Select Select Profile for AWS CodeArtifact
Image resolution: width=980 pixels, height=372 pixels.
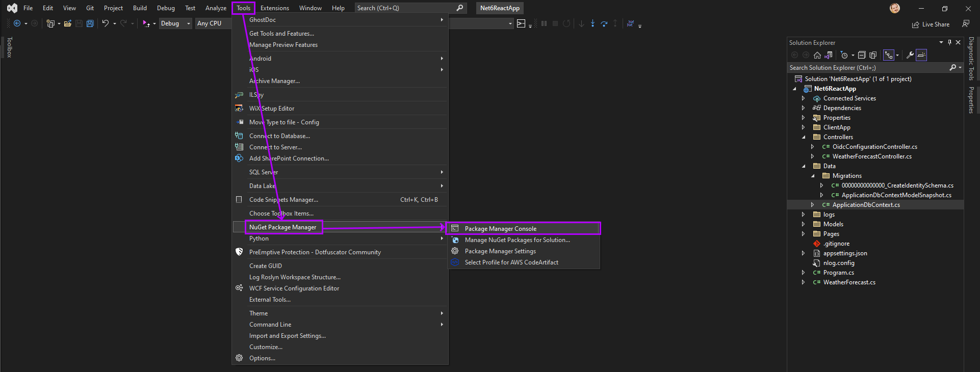(x=524, y=262)
